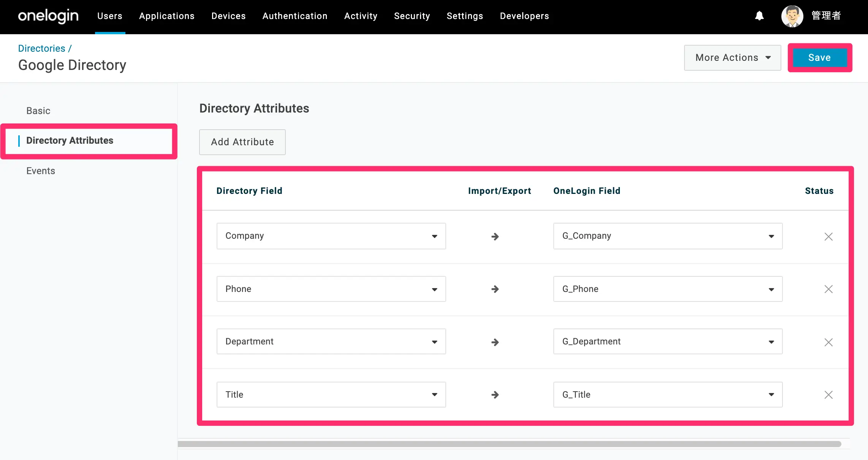Open the Security menu
Image resolution: width=868 pixels, height=460 pixels.
(412, 16)
